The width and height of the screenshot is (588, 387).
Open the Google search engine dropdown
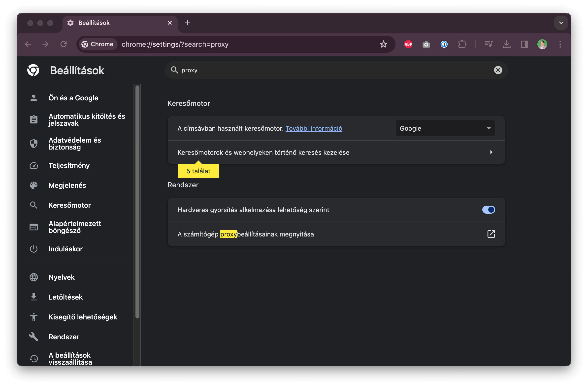click(445, 128)
